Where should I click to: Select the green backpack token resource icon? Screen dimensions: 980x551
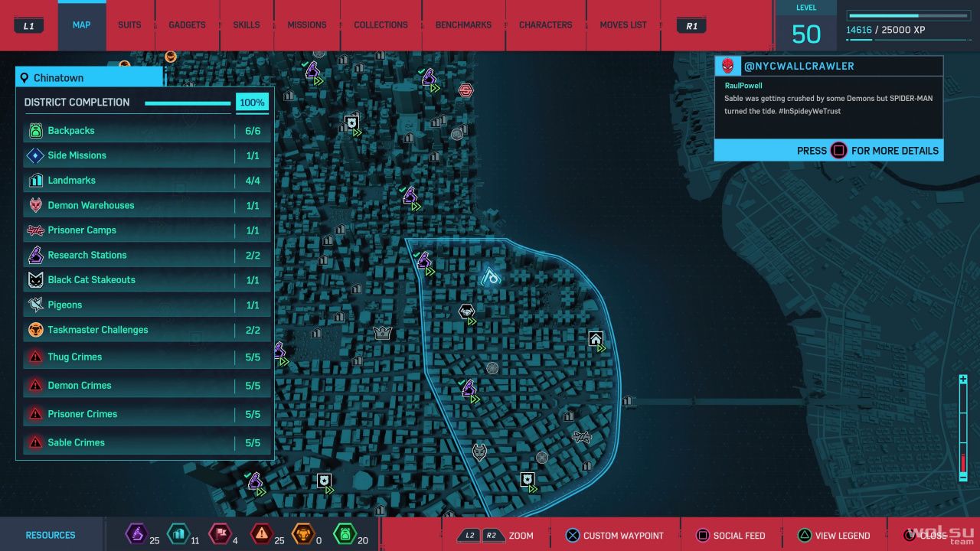pos(345,533)
